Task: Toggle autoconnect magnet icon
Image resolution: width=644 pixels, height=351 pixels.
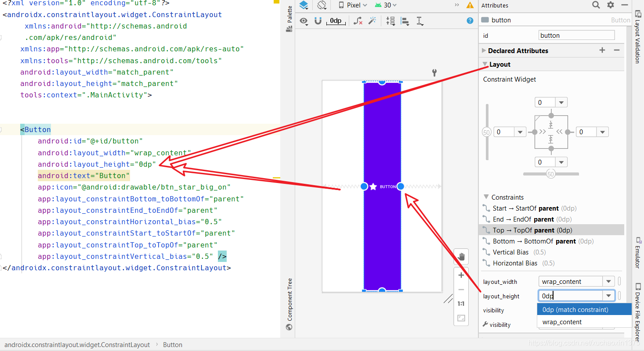Action: 318,21
